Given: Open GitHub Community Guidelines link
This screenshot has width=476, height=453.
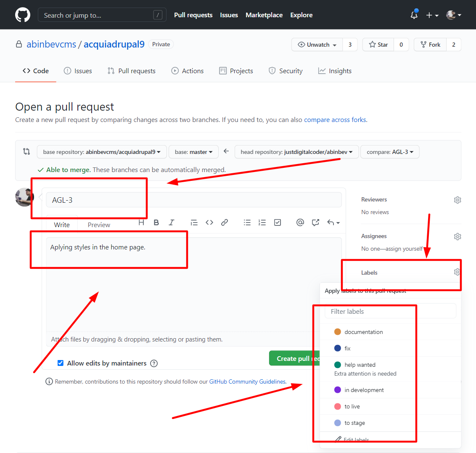Looking at the screenshot, I should pos(247,381).
